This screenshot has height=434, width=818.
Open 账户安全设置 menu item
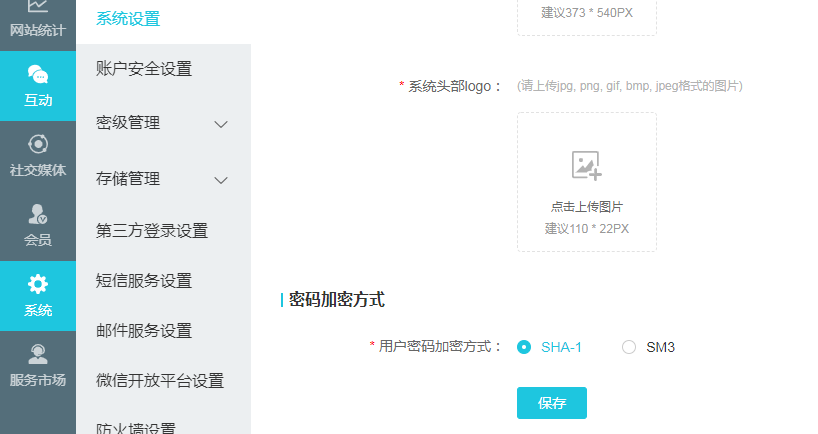144,69
